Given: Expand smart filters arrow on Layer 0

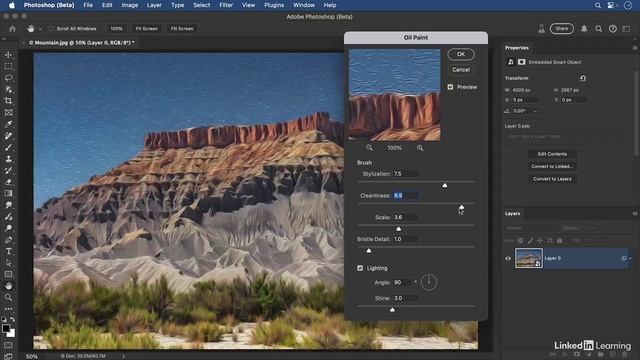Looking at the screenshot, I should [630, 258].
